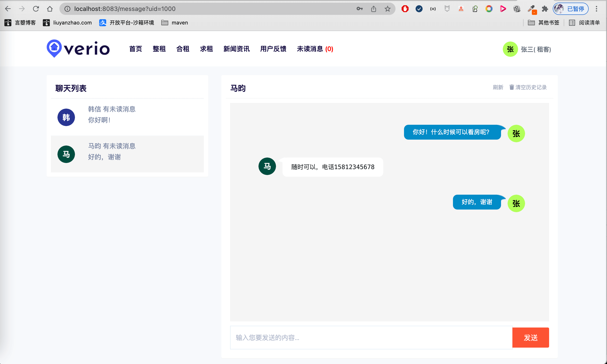The width and height of the screenshot is (607, 364).
Task: Click the share page icon
Action: [373, 9]
